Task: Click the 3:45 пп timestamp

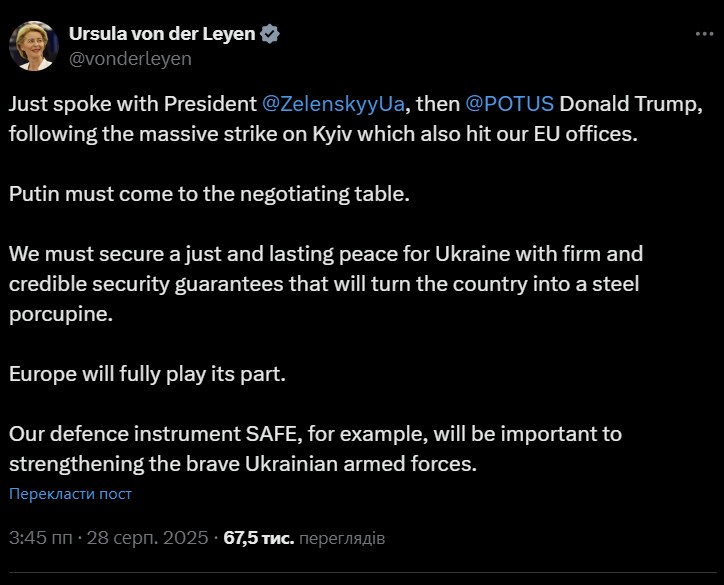Action: (40, 538)
